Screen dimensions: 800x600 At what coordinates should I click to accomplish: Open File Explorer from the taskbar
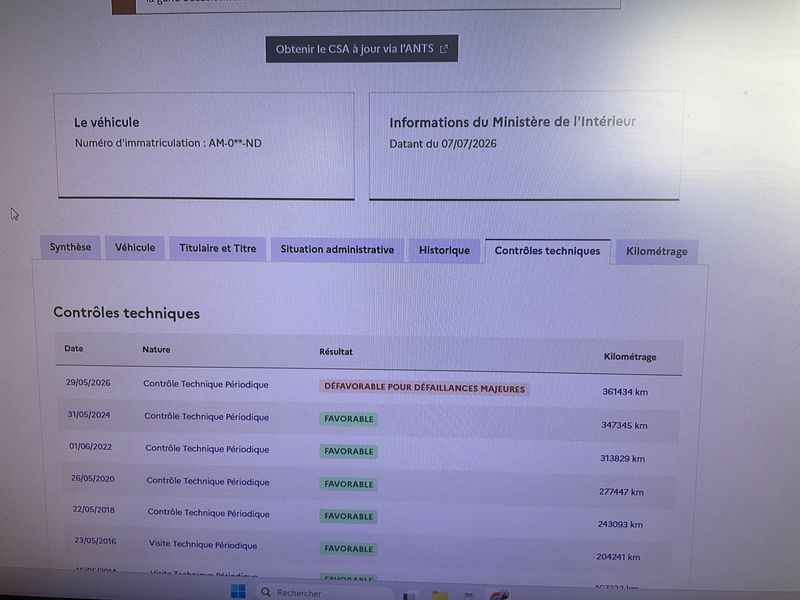(440, 595)
